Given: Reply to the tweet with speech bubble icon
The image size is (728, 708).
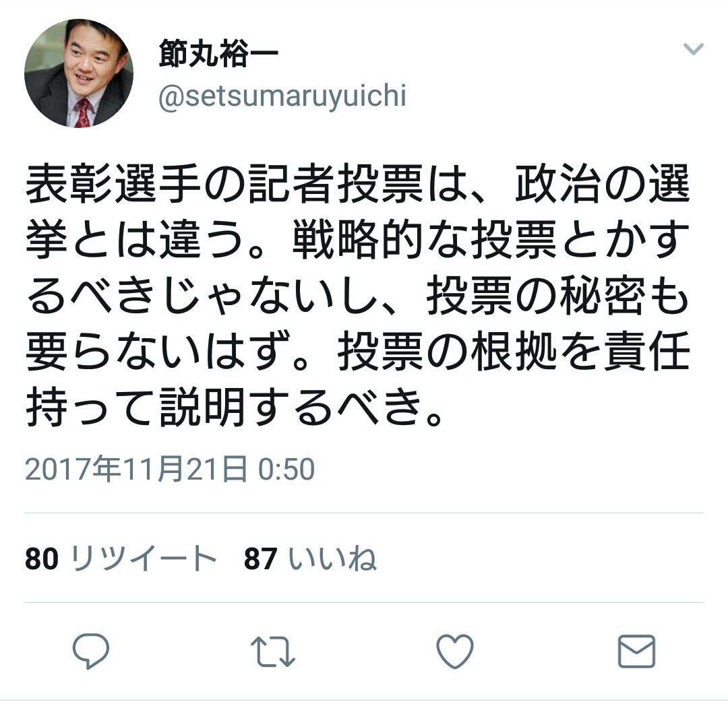Looking at the screenshot, I should pyautogui.click(x=91, y=651).
